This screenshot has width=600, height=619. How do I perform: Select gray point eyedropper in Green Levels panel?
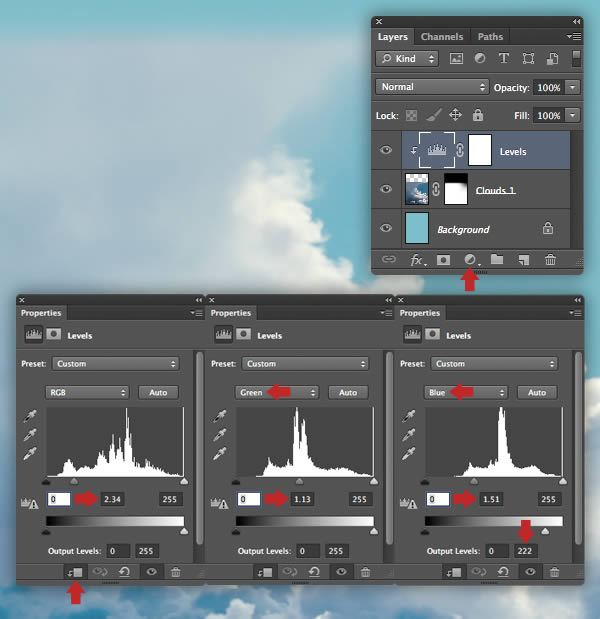click(219, 435)
